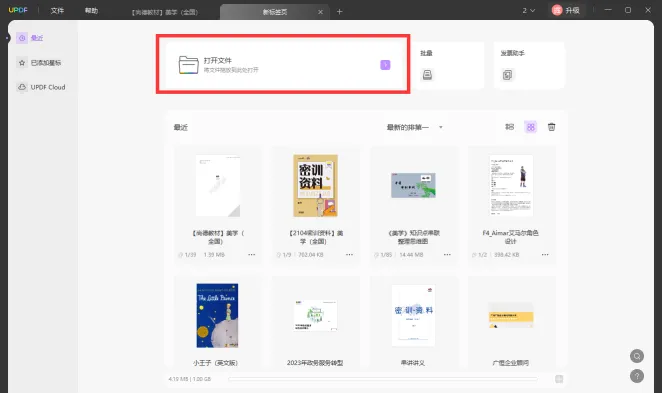
Task: Switch recent files to list view
Action: pyautogui.click(x=510, y=127)
